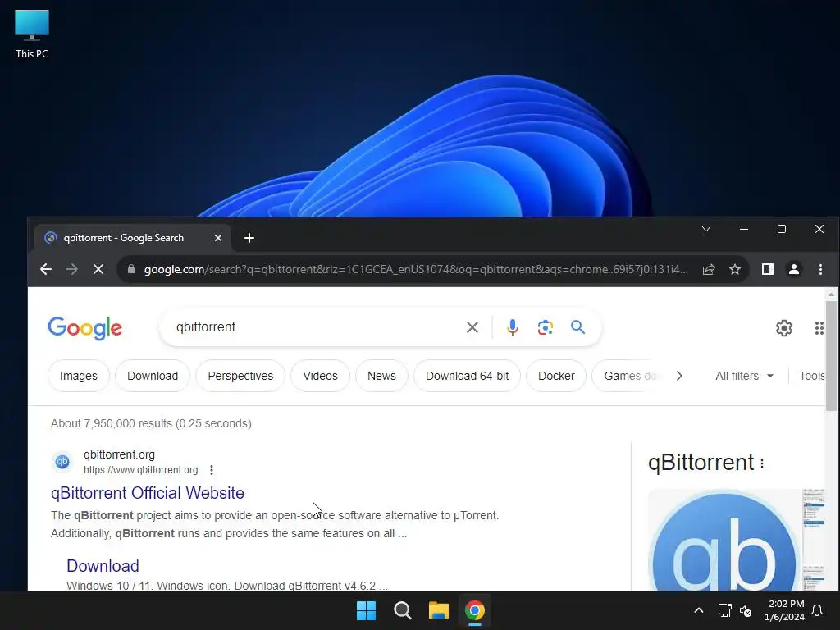840x630 pixels.
Task: Expand Chrome tab search chevron
Action: point(706,229)
